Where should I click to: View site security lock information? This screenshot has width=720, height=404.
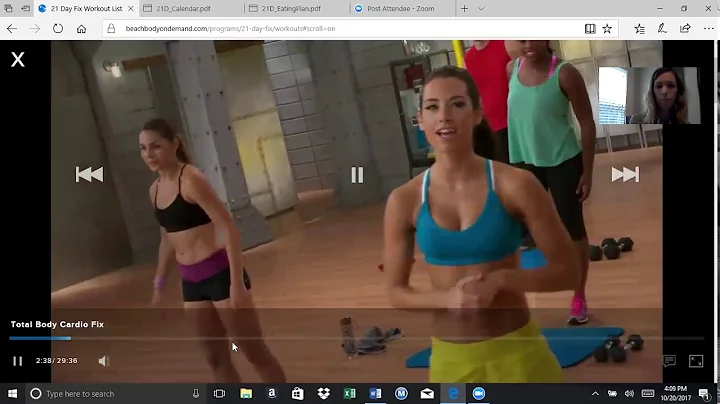pos(111,28)
